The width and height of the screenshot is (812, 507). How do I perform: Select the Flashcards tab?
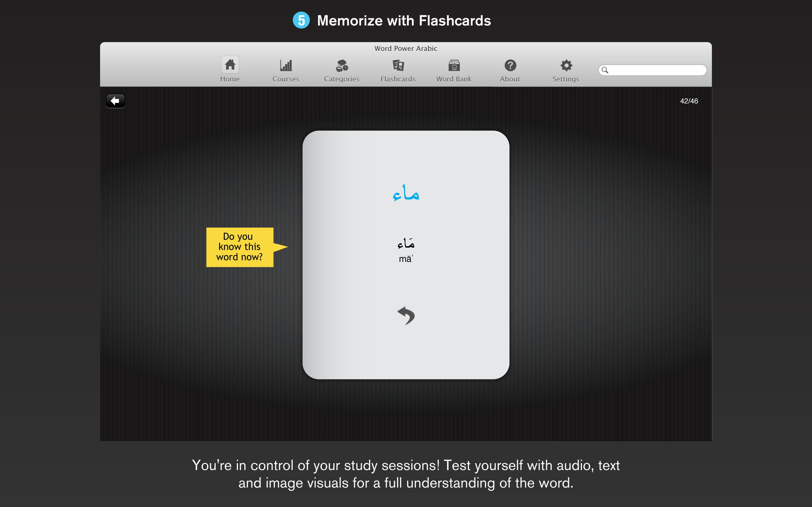click(x=398, y=70)
